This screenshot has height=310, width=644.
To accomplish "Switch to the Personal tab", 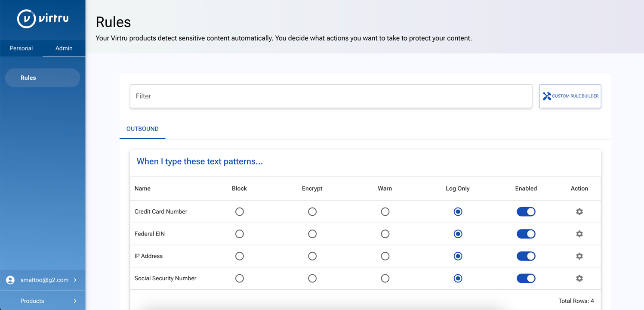I will pyautogui.click(x=21, y=48).
